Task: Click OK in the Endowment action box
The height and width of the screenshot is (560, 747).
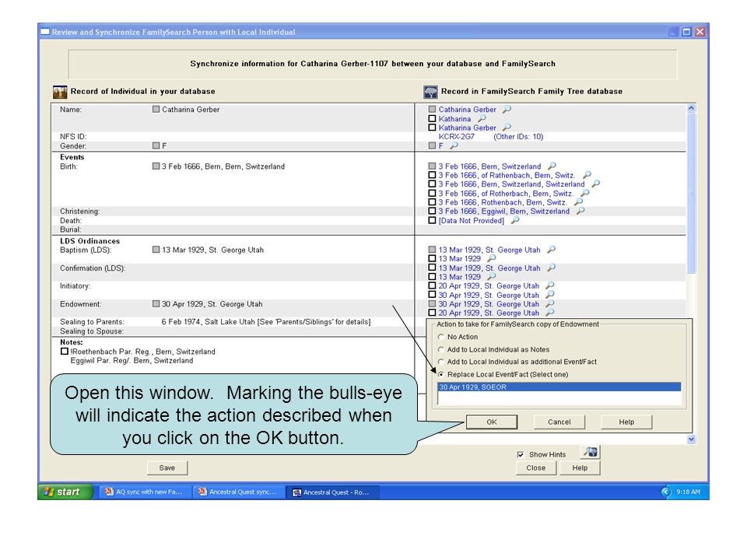Action: tap(492, 422)
